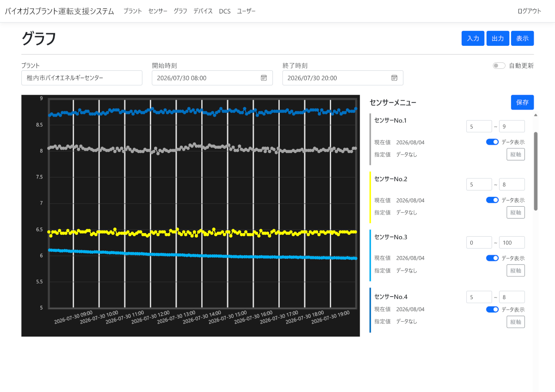Open the プラント selection field
This screenshot has height=392, width=555.
click(x=82, y=78)
